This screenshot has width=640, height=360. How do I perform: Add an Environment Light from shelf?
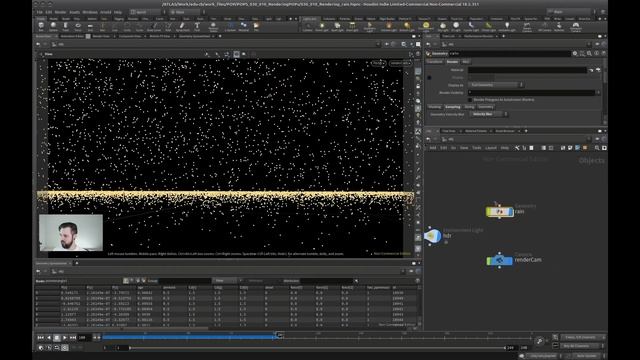tap(426, 27)
